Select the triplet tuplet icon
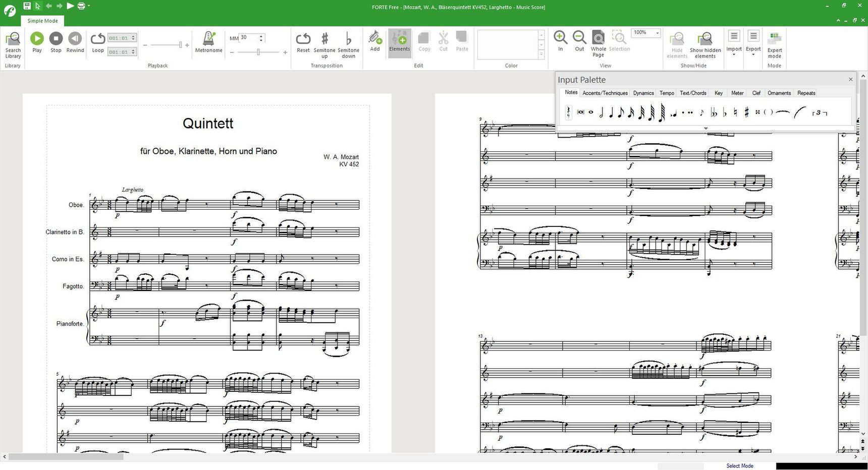 pyautogui.click(x=820, y=113)
